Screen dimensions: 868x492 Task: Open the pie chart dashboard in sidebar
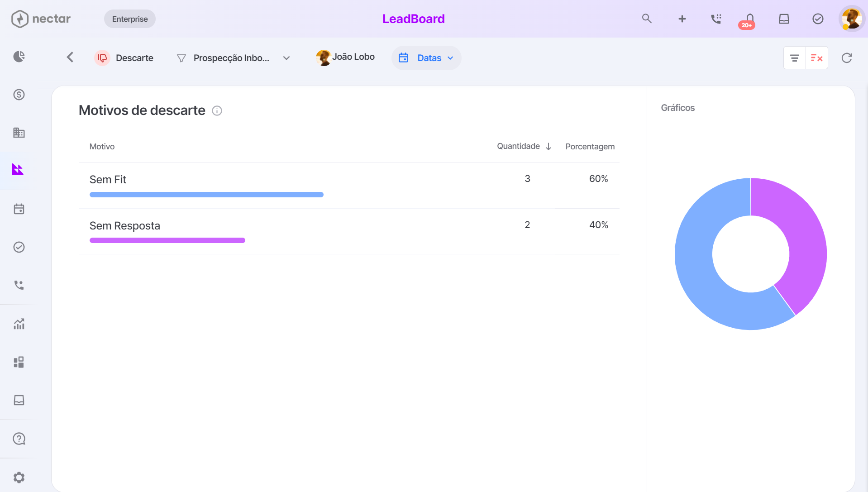tap(19, 57)
